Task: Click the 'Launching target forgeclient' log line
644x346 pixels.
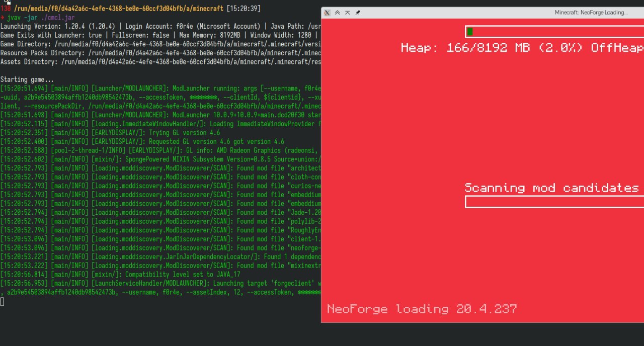Action: click(x=160, y=284)
